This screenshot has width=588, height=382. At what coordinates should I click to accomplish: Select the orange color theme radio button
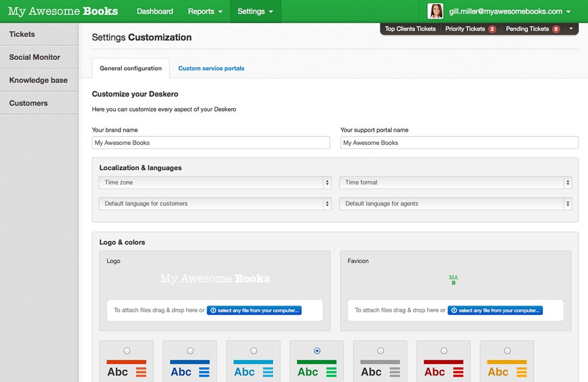click(127, 351)
